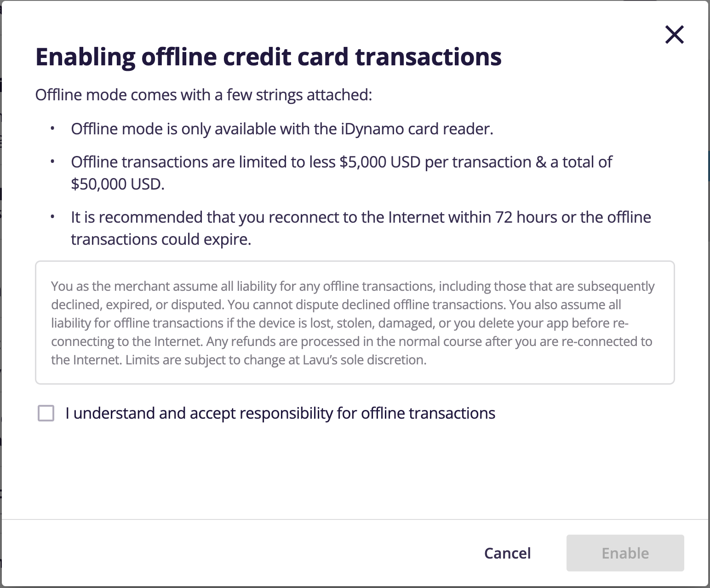Click the bullet dot before 'It is recommended'
Viewport: 710px width, 588px height.
click(53, 217)
